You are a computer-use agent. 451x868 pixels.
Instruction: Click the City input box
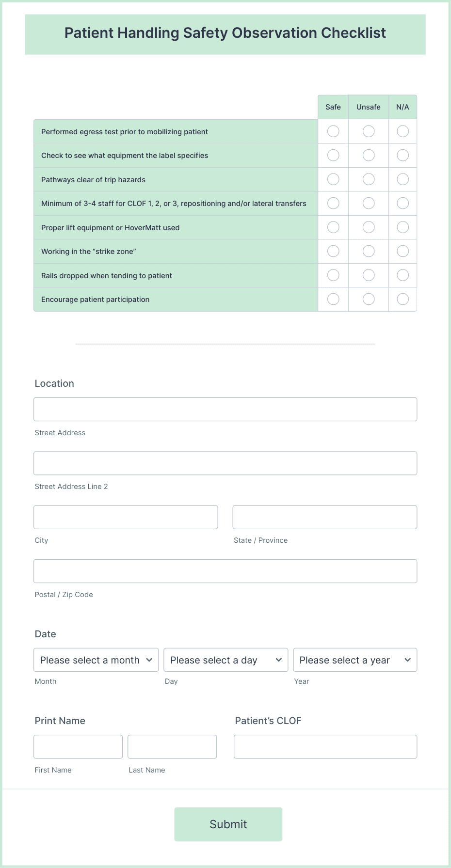click(126, 517)
